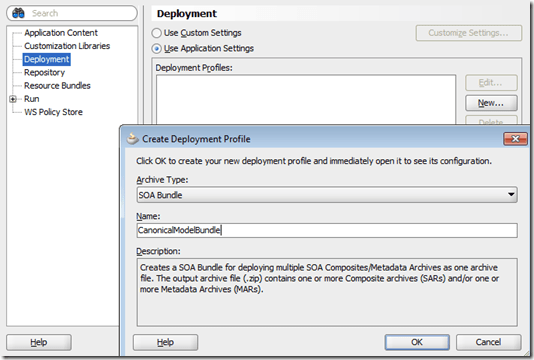
Task: Cancel the Create Deployment Profile dialog
Action: [488, 342]
